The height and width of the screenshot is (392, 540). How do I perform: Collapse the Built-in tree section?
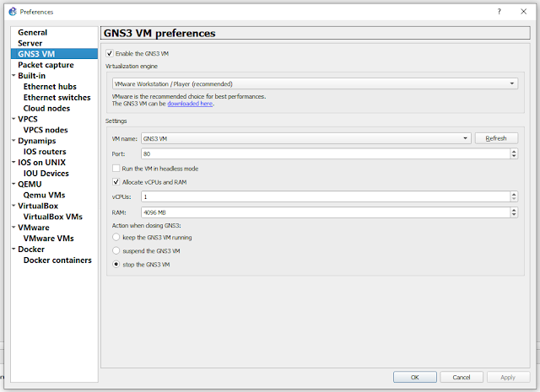pos(13,75)
